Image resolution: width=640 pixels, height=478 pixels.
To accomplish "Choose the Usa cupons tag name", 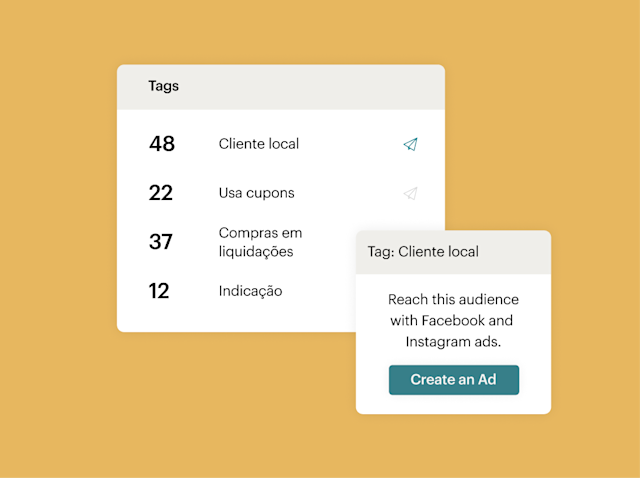I will [256, 193].
